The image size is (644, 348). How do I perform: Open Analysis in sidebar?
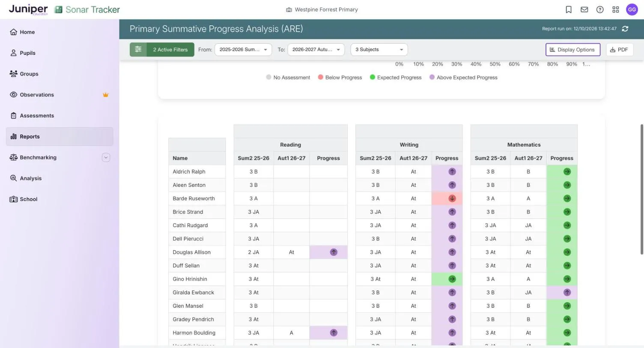(60, 178)
